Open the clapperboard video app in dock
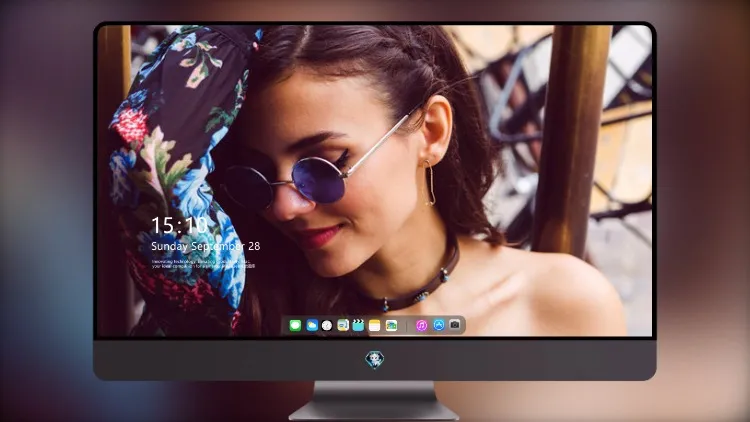750x422 pixels. [358, 325]
